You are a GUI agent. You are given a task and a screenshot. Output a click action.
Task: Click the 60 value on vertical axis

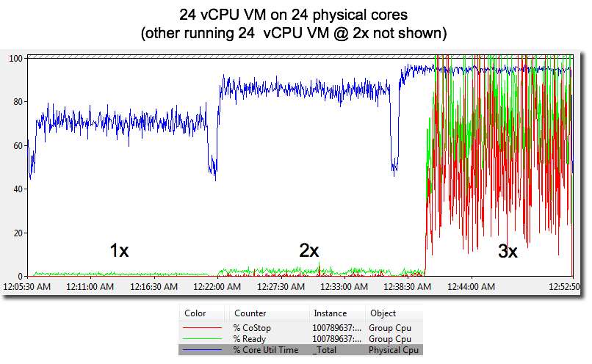[x=18, y=145]
